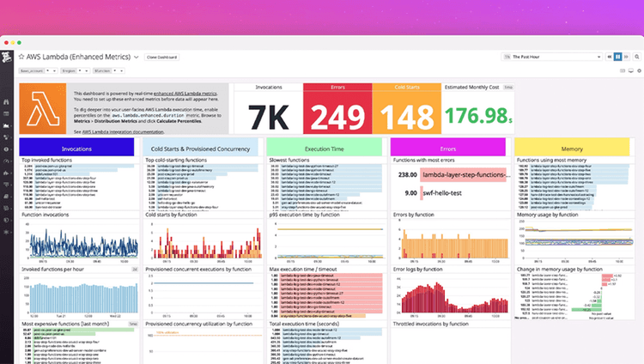
Task: Select Cold Starts & Provisioned Concurrency header
Action: point(200,149)
